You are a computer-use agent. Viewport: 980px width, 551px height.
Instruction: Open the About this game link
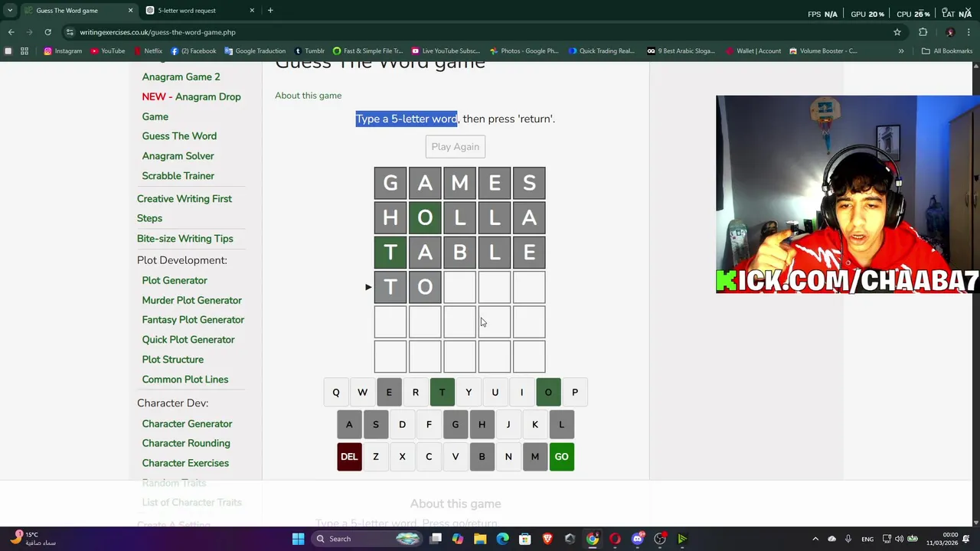308,96
